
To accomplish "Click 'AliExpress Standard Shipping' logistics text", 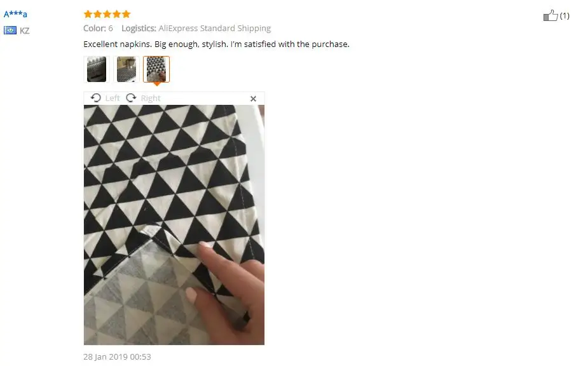I will tap(214, 29).
